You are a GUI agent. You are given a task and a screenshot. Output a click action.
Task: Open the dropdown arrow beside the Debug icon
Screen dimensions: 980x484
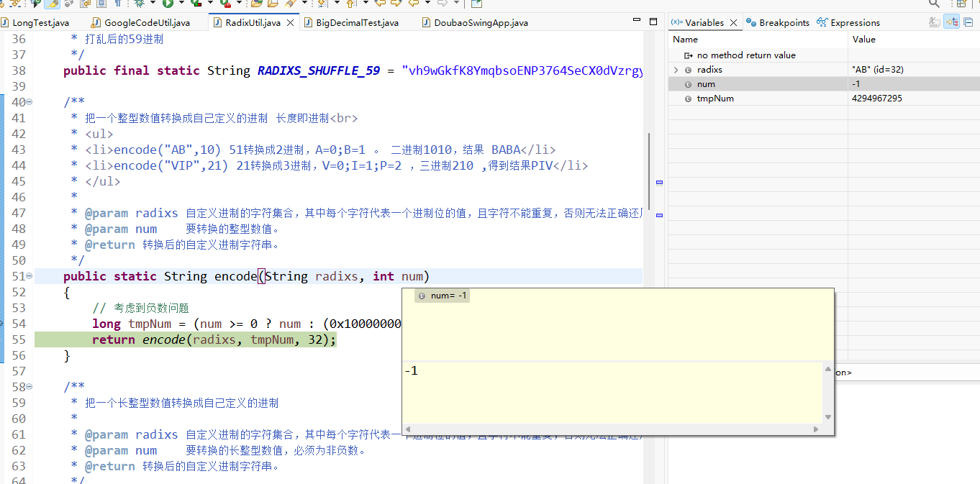pos(152,6)
